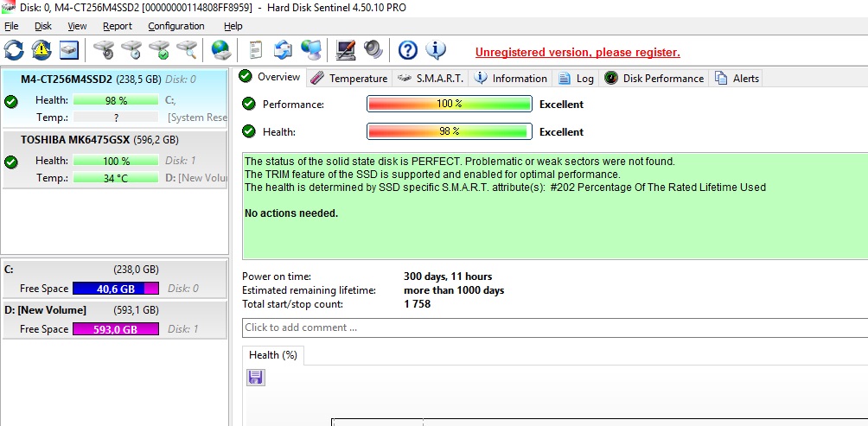Click the refresh icon with yellow warning triangle
Screen dimensions: 868x426
click(x=41, y=50)
